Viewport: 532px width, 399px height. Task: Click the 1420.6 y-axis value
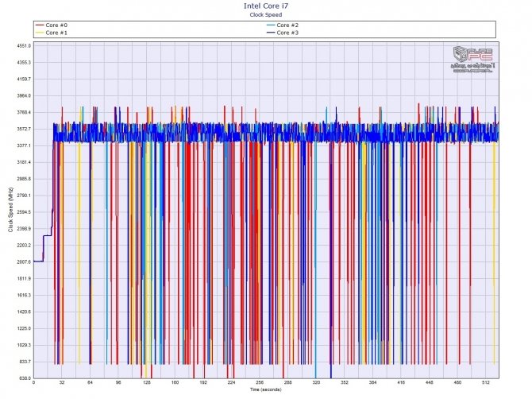pos(24,312)
